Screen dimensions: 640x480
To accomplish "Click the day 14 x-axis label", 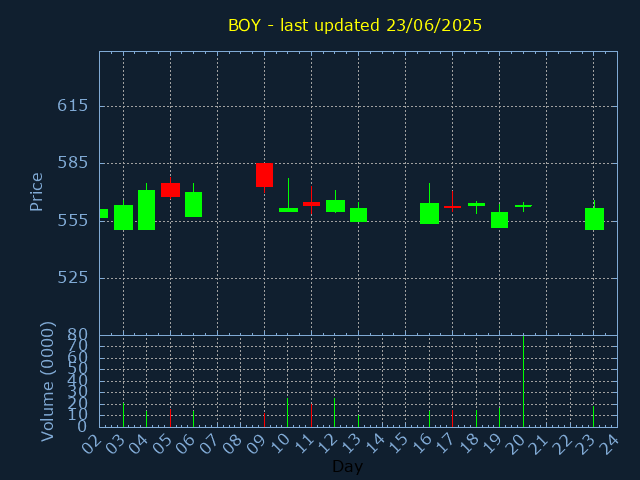I will 374,444.
